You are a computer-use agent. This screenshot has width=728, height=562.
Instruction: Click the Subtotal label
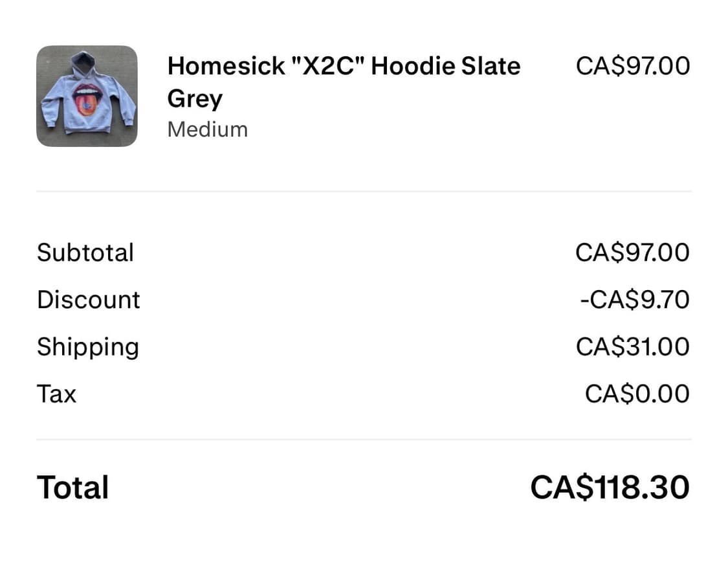[x=85, y=253]
